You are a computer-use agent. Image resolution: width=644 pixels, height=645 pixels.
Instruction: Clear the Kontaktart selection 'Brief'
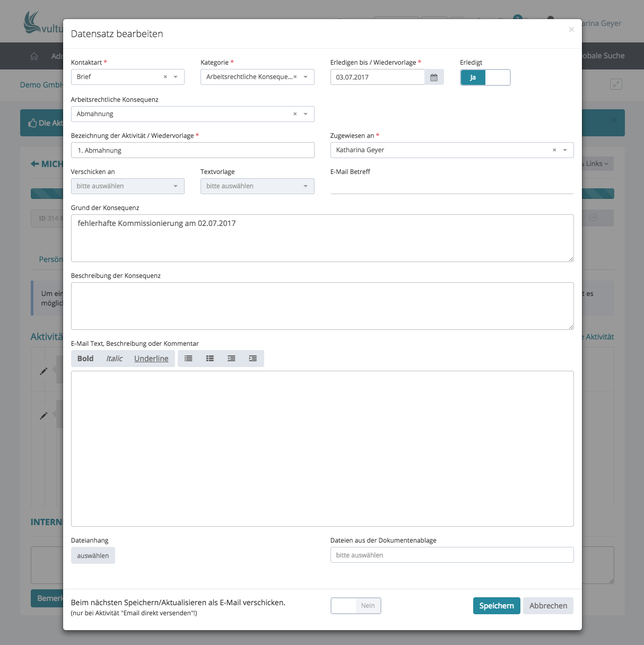click(165, 77)
